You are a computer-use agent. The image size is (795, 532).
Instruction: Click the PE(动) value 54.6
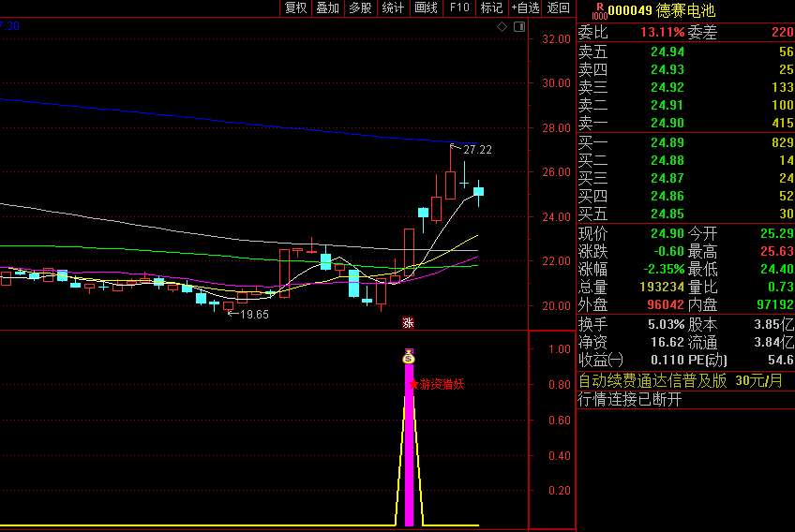(x=783, y=361)
